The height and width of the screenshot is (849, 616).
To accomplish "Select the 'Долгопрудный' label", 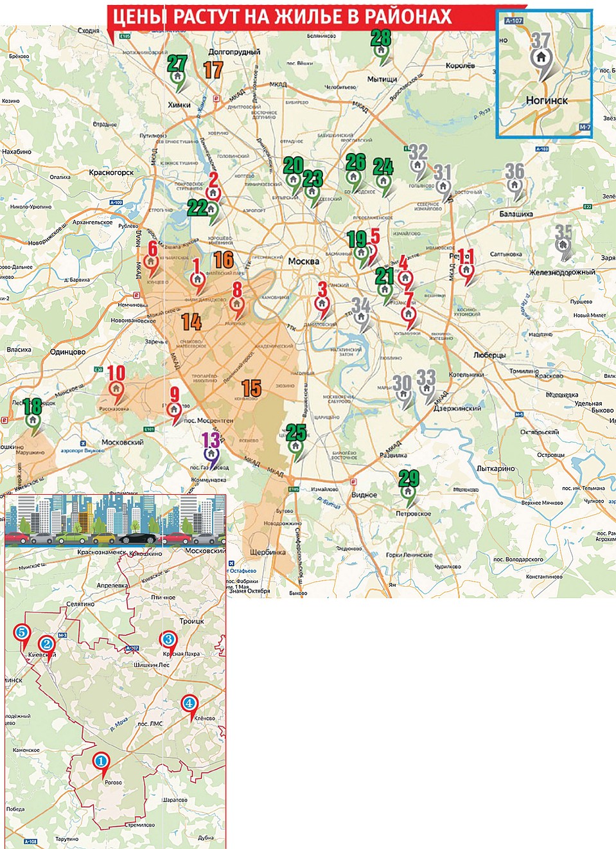I will pos(234,52).
